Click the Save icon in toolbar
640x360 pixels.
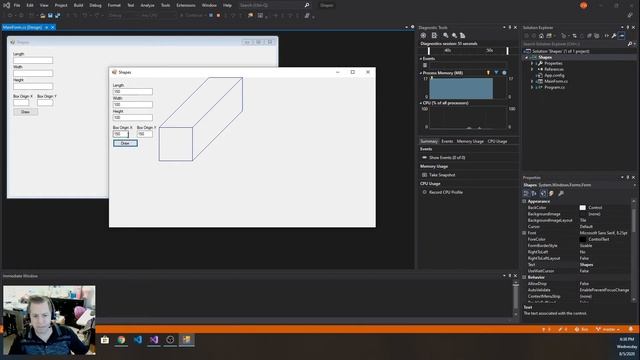click(x=50, y=16)
